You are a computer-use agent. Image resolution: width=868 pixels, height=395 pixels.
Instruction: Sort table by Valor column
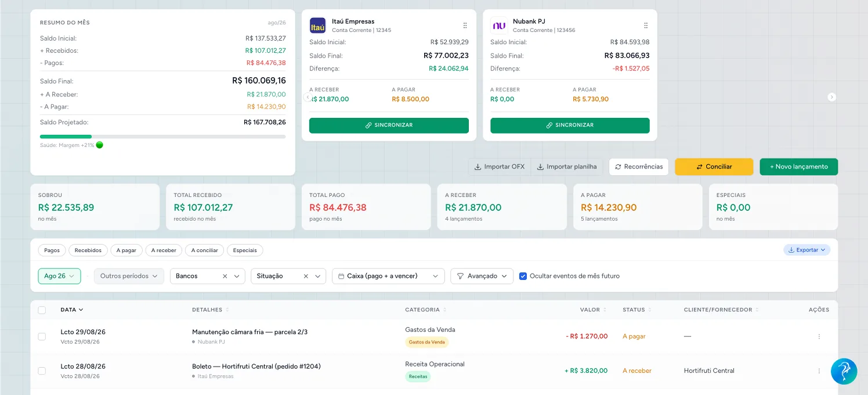(593, 310)
